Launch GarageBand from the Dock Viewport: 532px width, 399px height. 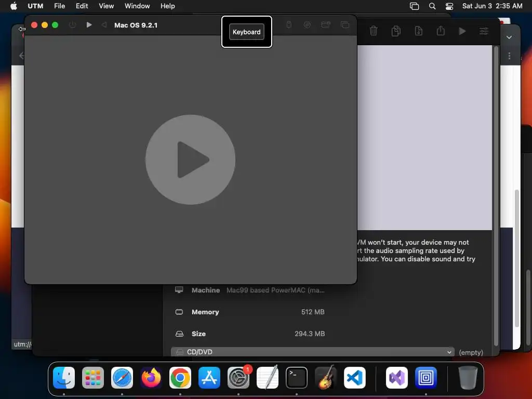(x=326, y=377)
